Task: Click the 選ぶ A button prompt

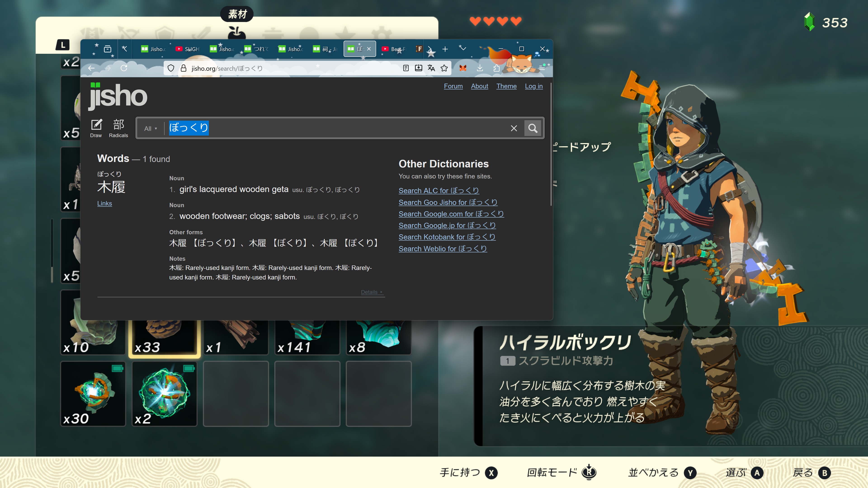Action: [x=745, y=473]
